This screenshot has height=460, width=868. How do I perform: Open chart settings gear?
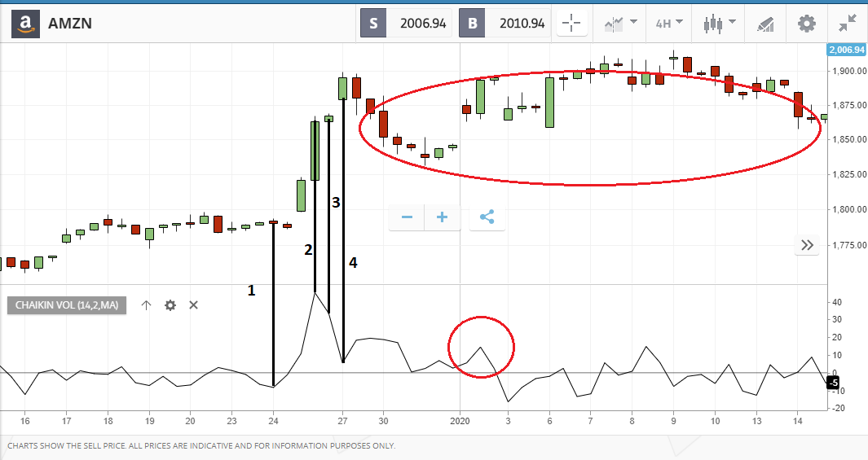click(807, 24)
